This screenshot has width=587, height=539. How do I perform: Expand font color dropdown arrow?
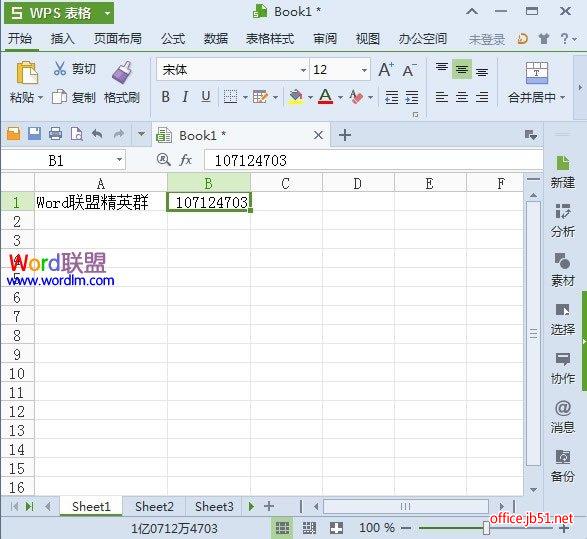coord(340,97)
